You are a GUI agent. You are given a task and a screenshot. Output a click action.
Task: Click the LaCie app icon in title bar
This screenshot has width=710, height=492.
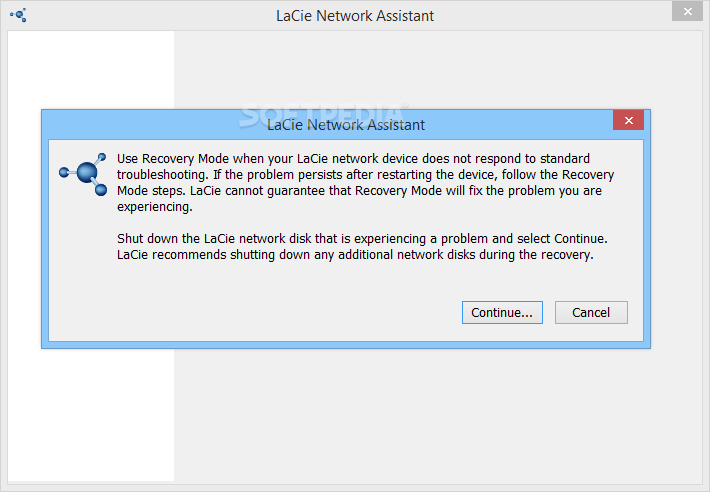(x=19, y=15)
